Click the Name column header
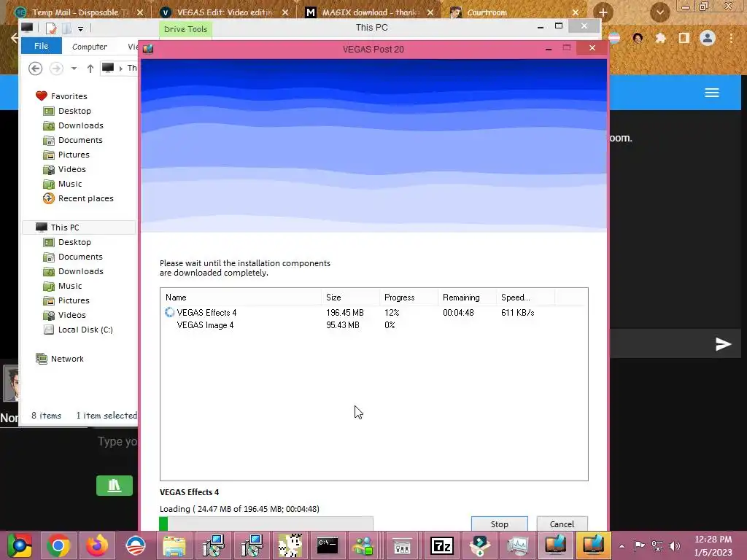 (x=241, y=297)
